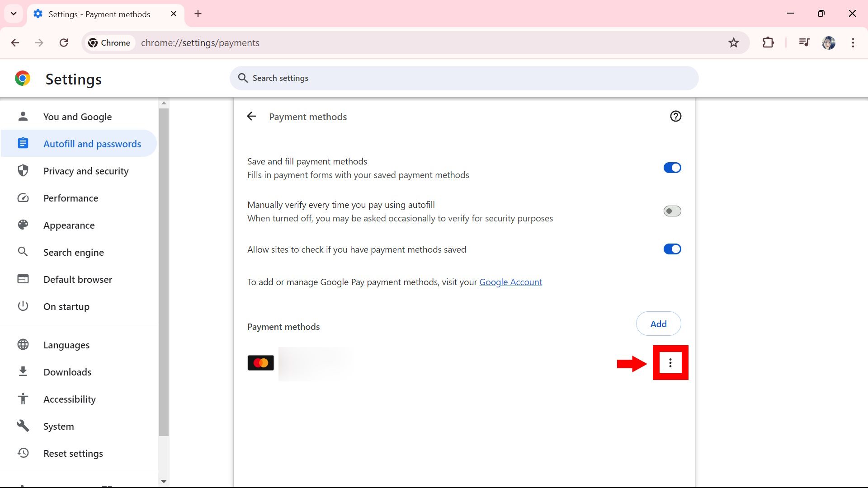
Task: Click the browser back arrow
Action: [15, 43]
